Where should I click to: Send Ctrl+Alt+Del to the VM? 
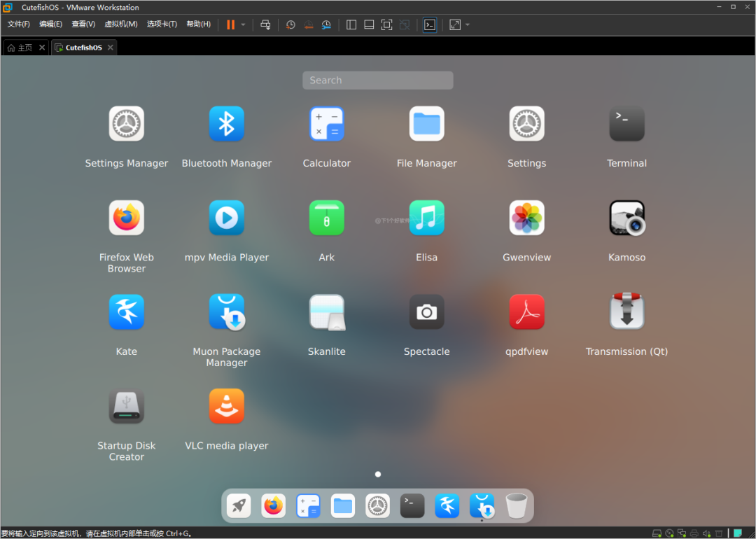pyautogui.click(x=265, y=24)
